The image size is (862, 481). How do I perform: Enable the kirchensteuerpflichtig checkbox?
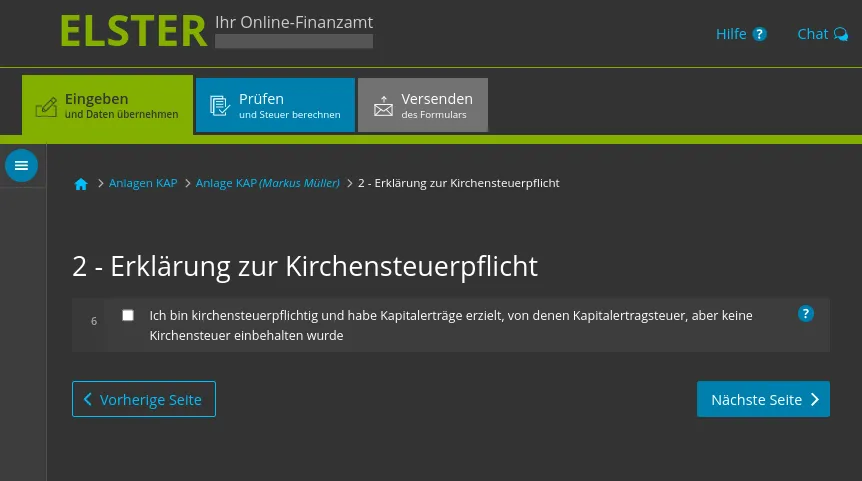pyautogui.click(x=128, y=315)
